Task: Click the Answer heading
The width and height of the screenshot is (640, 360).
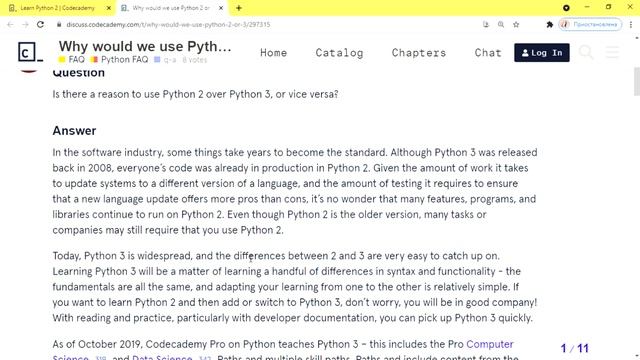Action: 74,131
